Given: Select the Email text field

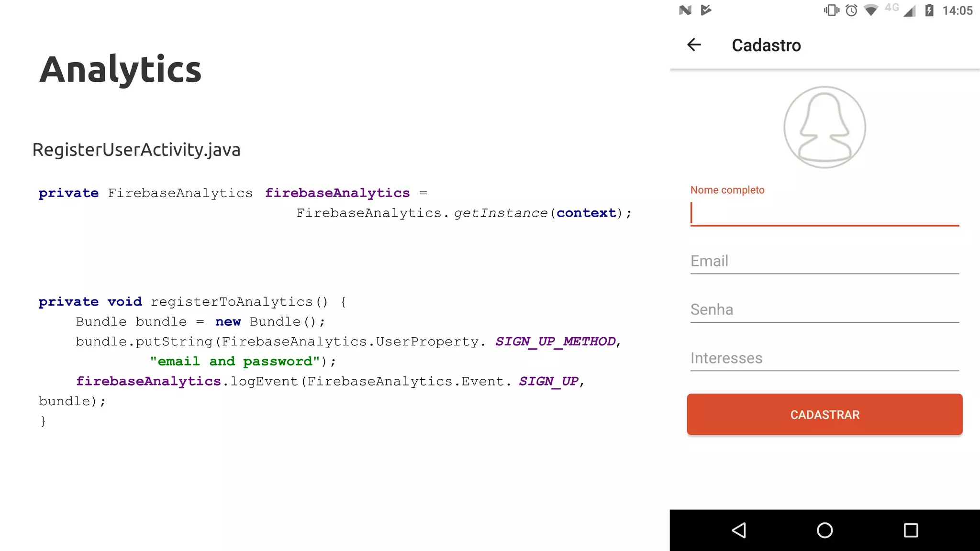Looking at the screenshot, I should tap(824, 261).
